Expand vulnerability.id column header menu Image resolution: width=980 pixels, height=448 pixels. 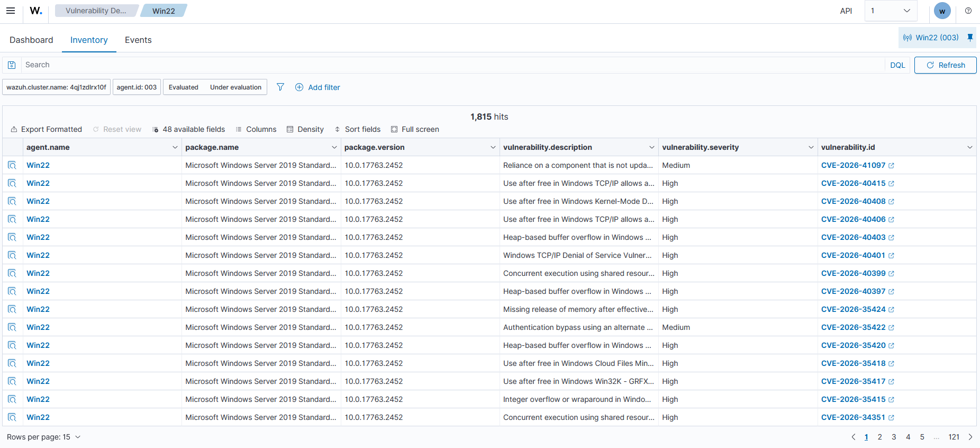970,147
